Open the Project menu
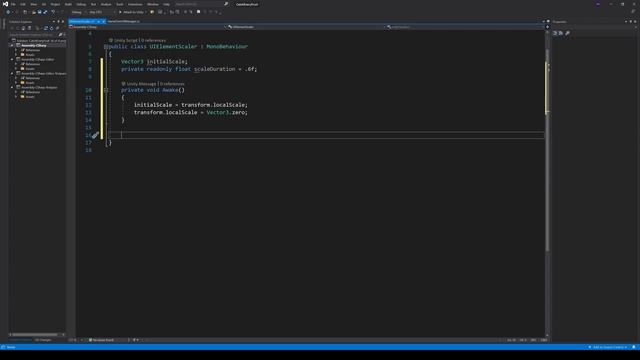 (55, 4)
